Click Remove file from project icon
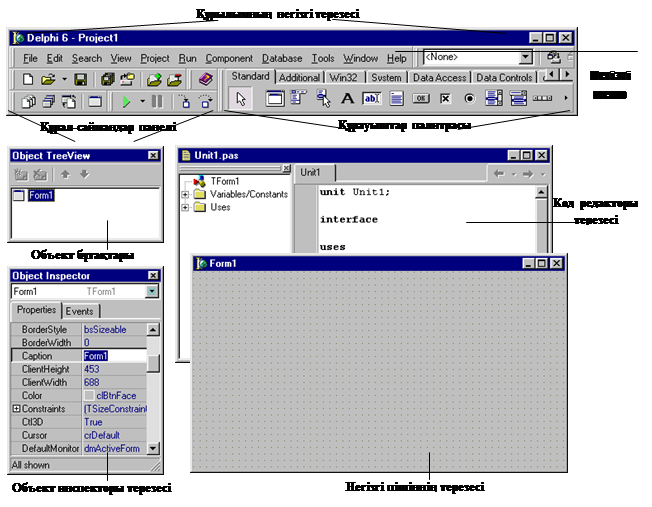 tap(174, 79)
